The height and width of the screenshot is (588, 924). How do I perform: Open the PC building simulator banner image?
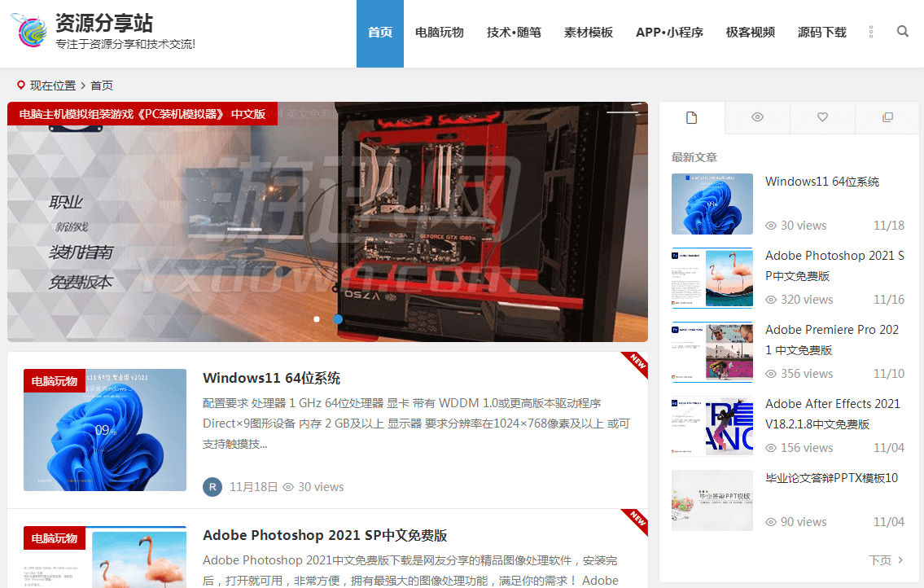click(x=327, y=222)
